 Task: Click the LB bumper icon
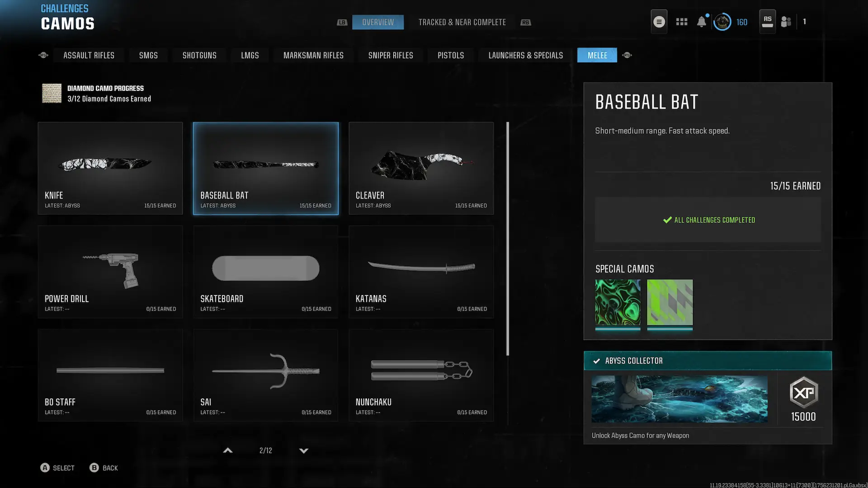pyautogui.click(x=342, y=23)
